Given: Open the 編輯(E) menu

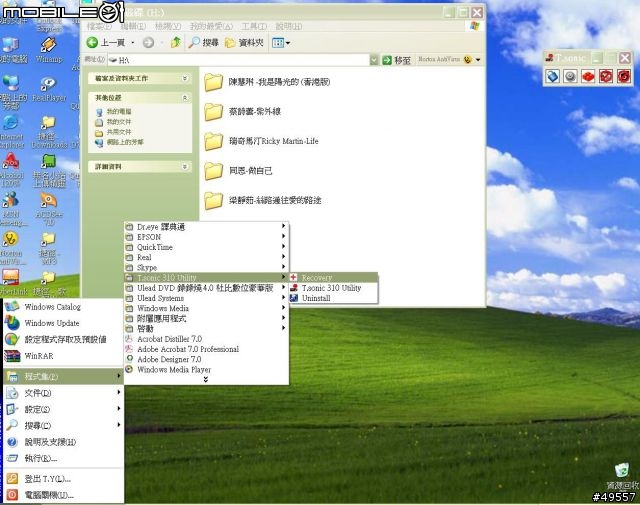Looking at the screenshot, I should pos(133,26).
